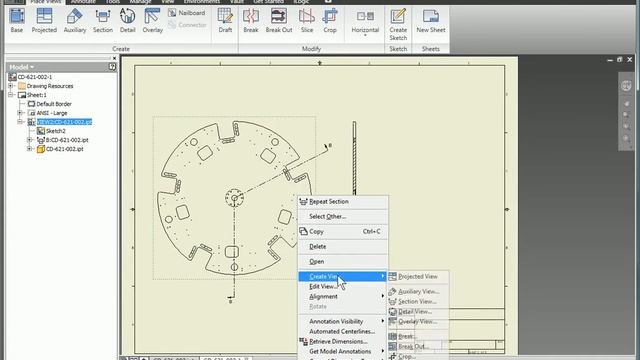The height and width of the screenshot is (360, 640).
Task: Start Create Sketch tool
Action: click(x=398, y=24)
